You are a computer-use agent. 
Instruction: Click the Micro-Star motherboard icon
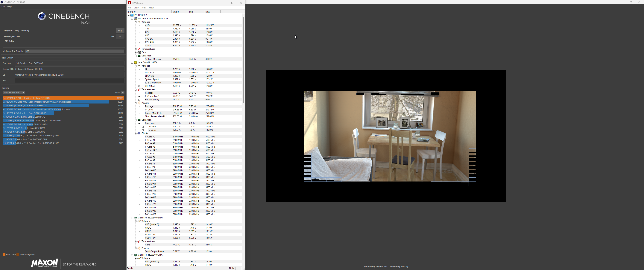click(136, 19)
